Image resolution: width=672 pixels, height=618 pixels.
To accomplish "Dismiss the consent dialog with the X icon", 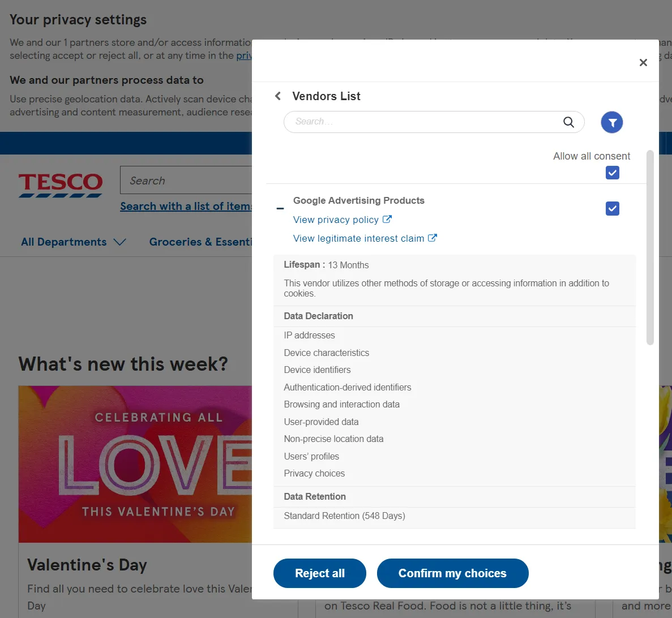I will coord(643,62).
